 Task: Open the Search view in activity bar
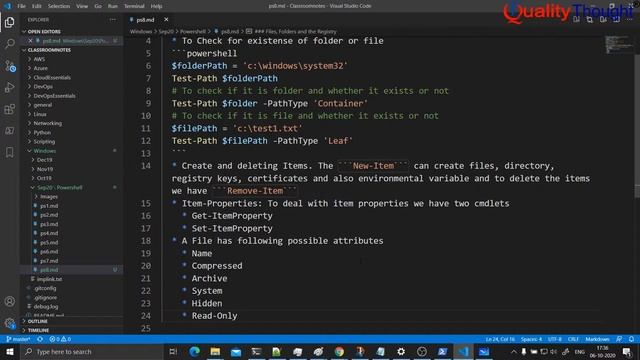click(9, 43)
